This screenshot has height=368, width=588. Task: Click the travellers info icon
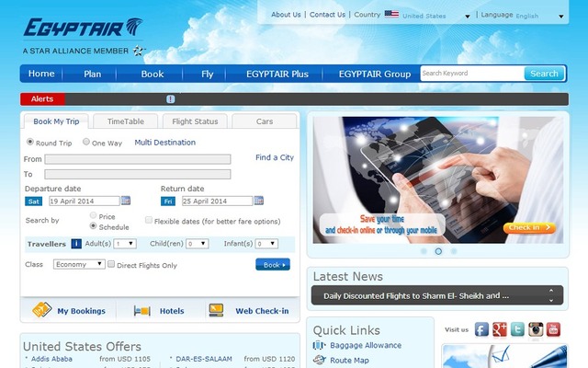coord(76,244)
